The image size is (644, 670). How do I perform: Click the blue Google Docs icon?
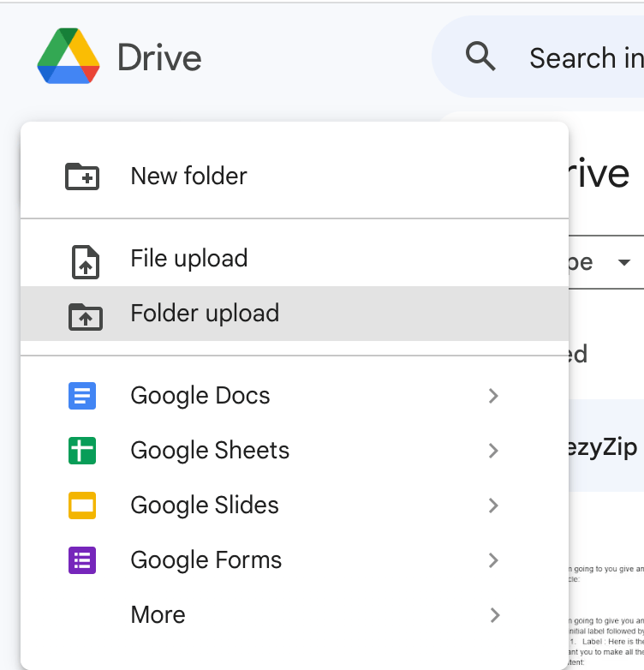(82, 396)
